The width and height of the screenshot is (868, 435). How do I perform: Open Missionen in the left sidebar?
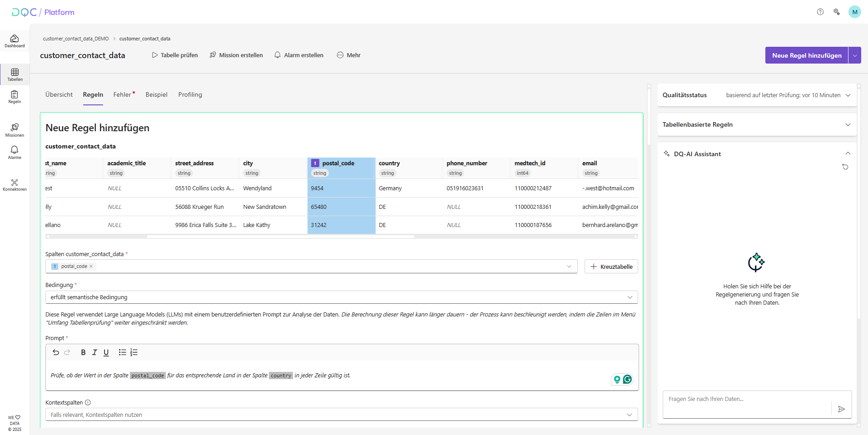tap(15, 130)
